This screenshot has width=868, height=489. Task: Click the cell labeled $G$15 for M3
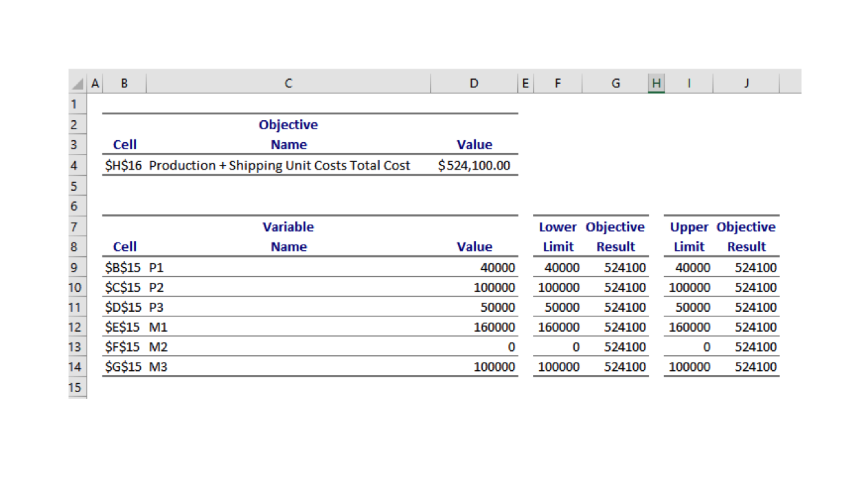(124, 367)
